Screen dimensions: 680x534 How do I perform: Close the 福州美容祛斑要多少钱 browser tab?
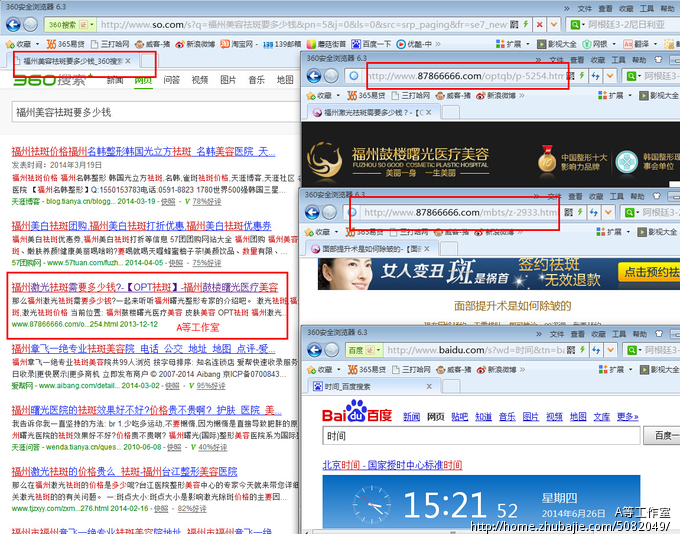click(x=127, y=62)
